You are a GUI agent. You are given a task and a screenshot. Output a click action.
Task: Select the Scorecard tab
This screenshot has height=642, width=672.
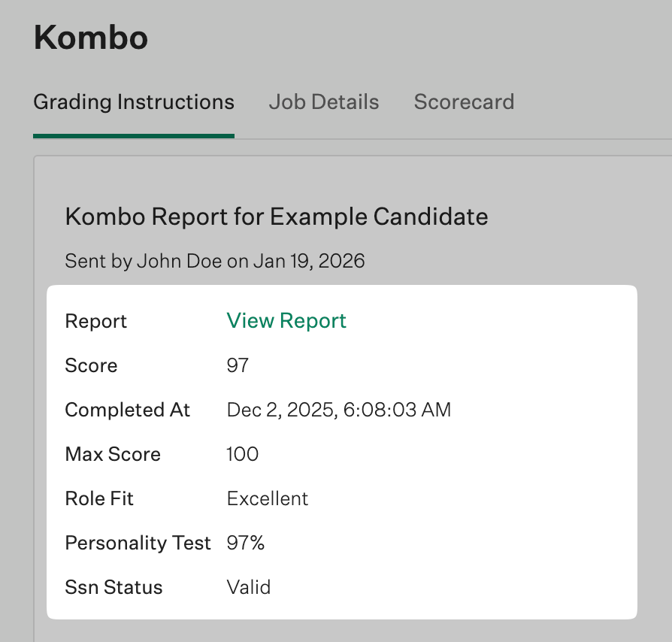(x=464, y=102)
